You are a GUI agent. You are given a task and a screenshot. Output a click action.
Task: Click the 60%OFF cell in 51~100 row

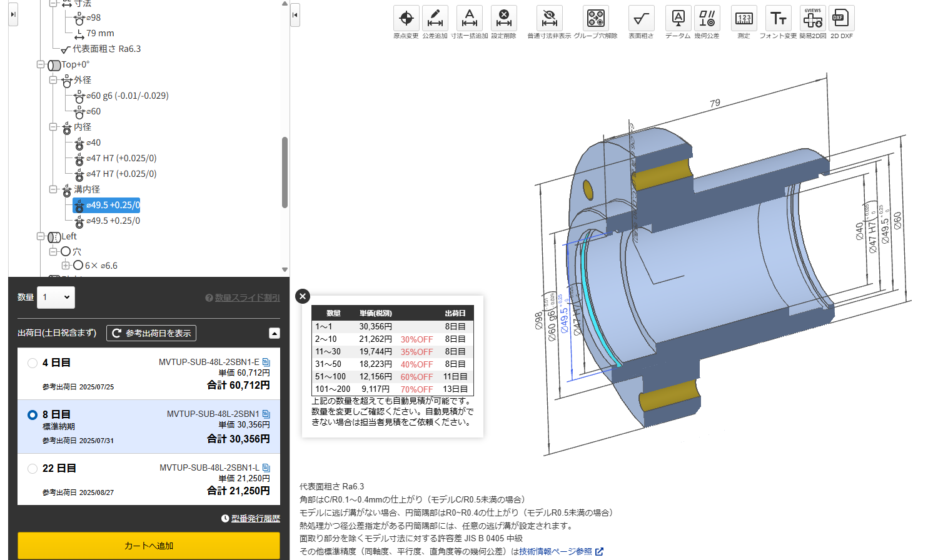point(416,376)
